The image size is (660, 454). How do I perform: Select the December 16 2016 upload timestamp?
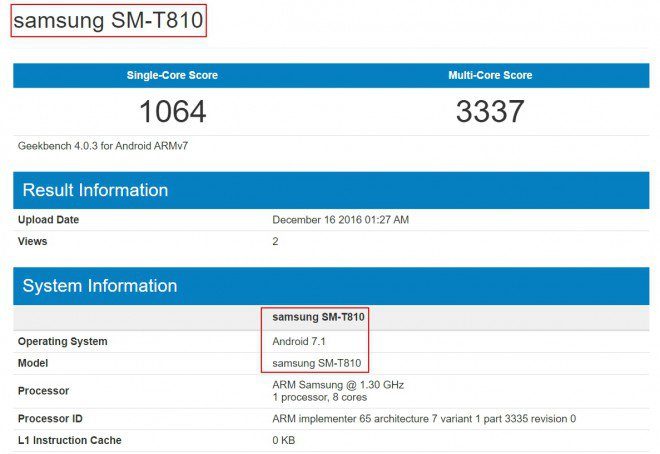point(340,220)
